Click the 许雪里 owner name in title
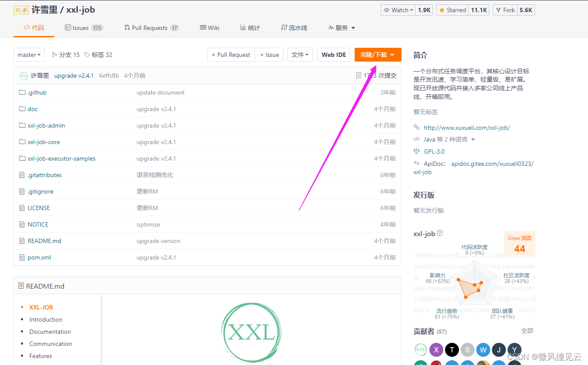The width and height of the screenshot is (588, 365). [x=44, y=10]
